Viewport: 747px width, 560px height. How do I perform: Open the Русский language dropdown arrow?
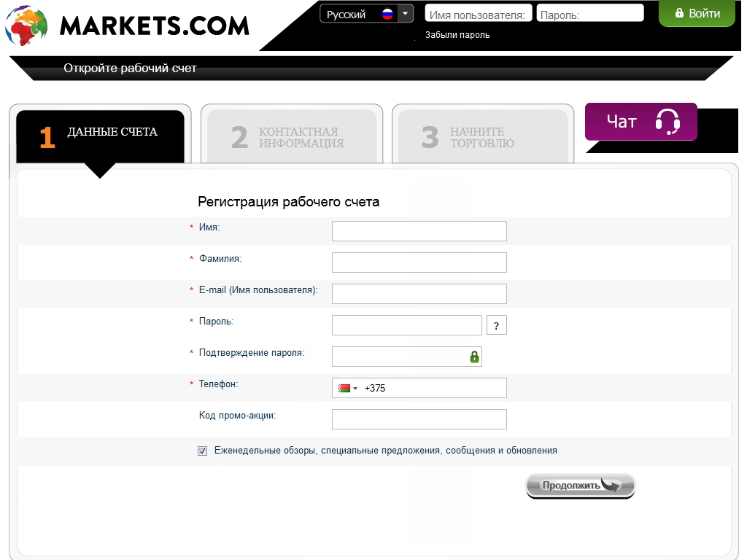click(406, 14)
